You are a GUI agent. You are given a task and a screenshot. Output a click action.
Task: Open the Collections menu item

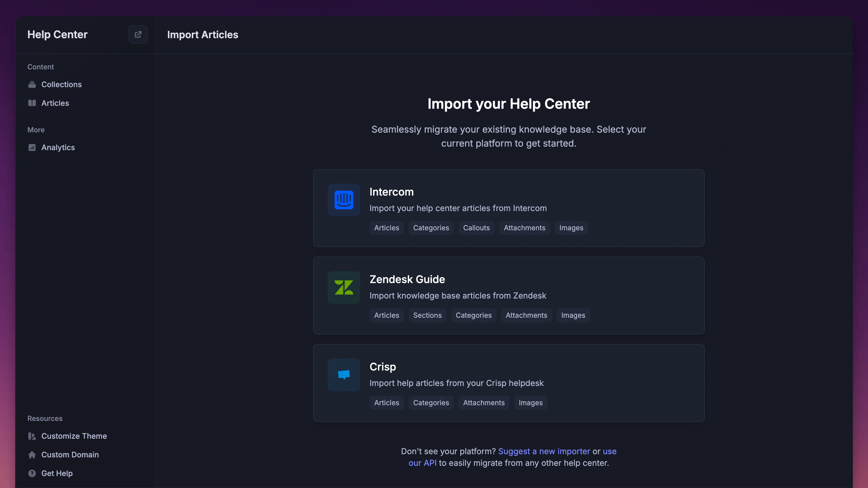coord(61,85)
